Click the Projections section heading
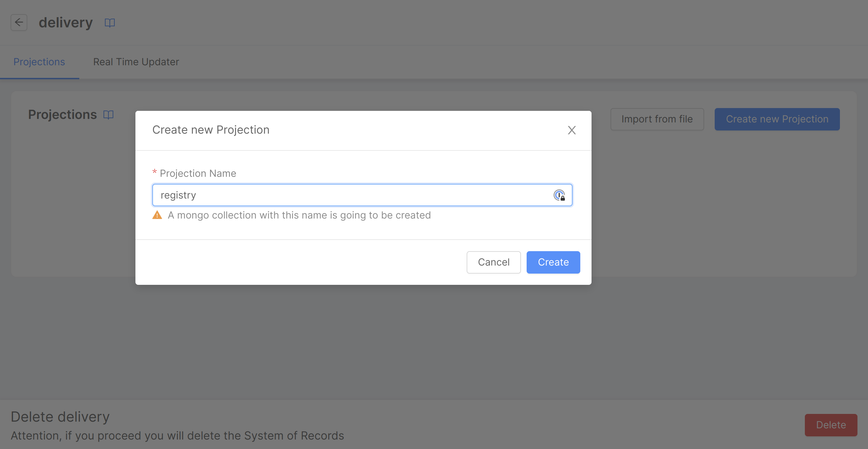The image size is (868, 449). tap(62, 115)
